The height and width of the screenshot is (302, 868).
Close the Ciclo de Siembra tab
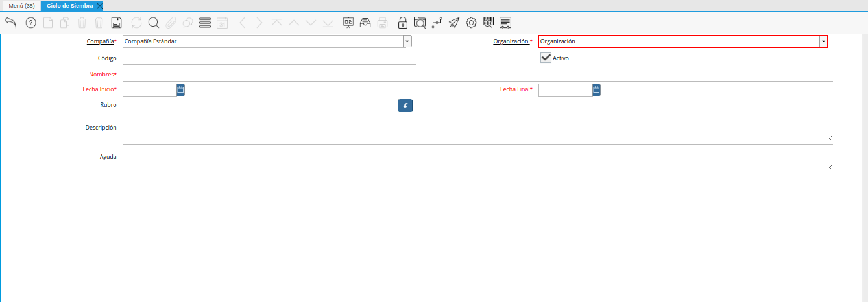click(99, 5)
